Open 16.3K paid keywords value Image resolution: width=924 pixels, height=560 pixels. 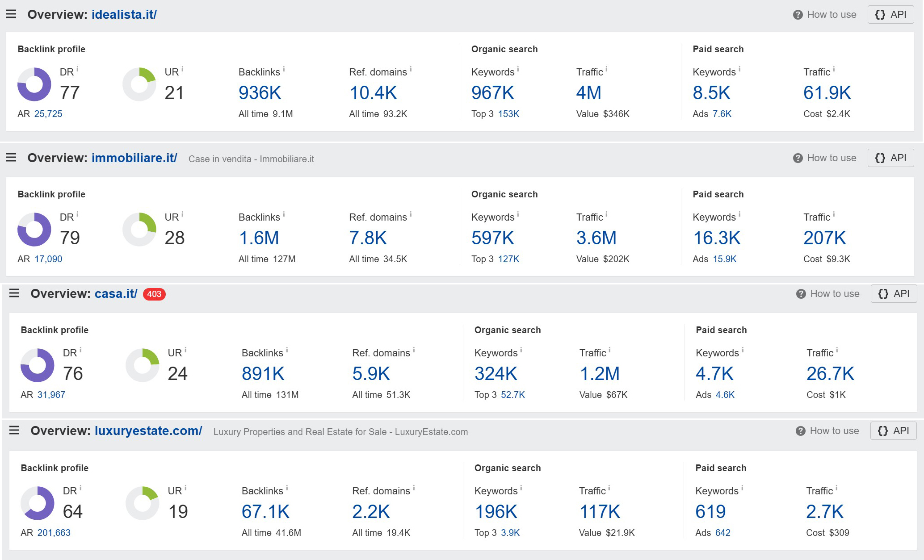pyautogui.click(x=717, y=238)
